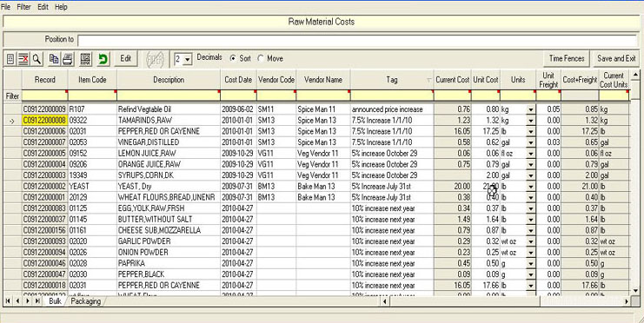Click the Record column header
Image resolution: width=644 pixels, height=323 pixels.
pos(45,80)
